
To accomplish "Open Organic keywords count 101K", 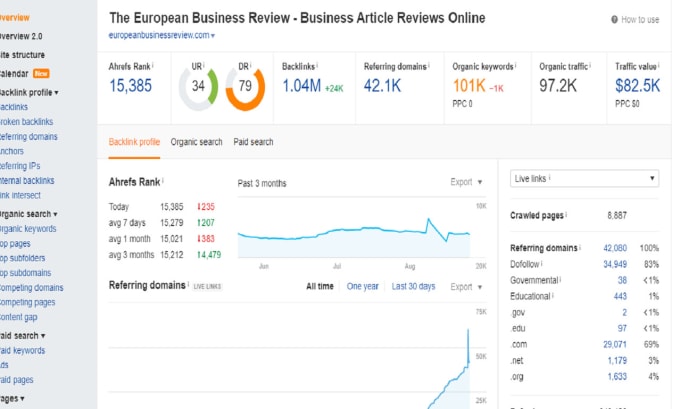I will (469, 86).
